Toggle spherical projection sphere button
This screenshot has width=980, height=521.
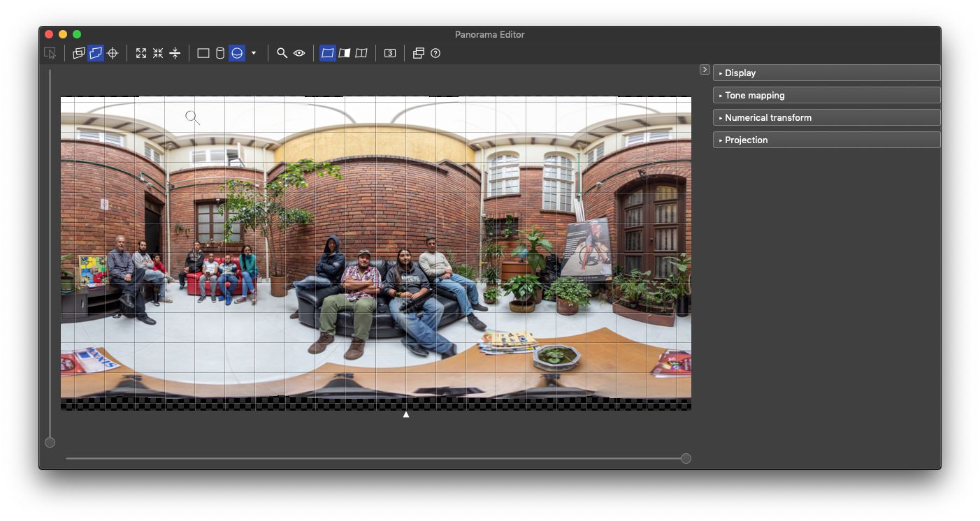point(237,53)
